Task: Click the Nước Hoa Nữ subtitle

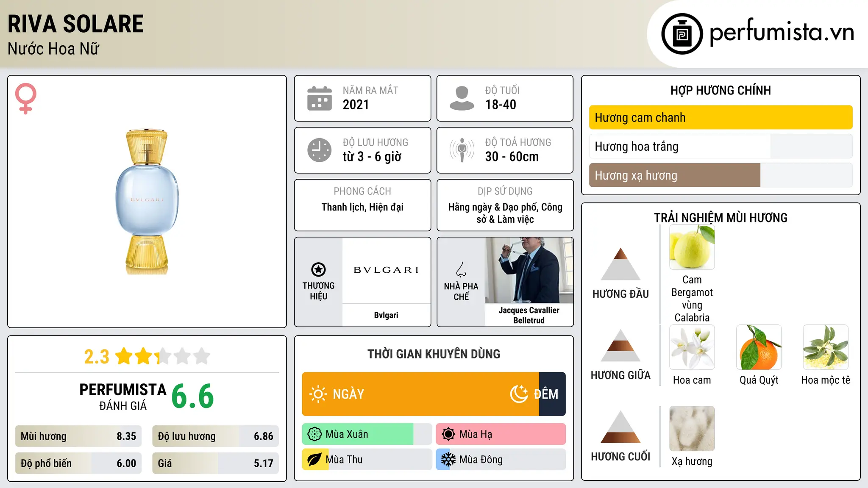Action: (53, 49)
